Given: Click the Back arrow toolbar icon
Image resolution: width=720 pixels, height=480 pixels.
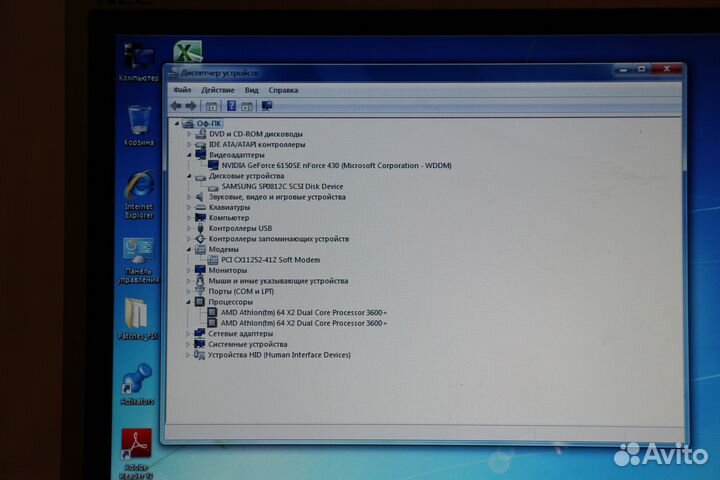Looking at the screenshot, I should click(176, 106).
